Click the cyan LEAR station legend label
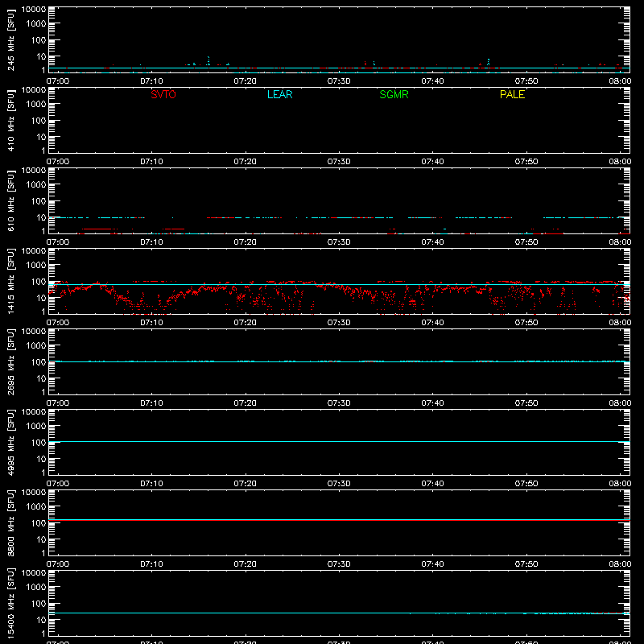644x644 pixels. pyautogui.click(x=279, y=94)
